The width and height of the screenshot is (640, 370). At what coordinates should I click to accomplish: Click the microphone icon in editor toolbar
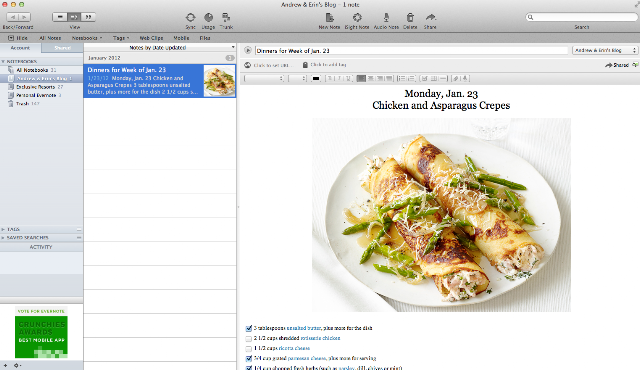pos(465,78)
